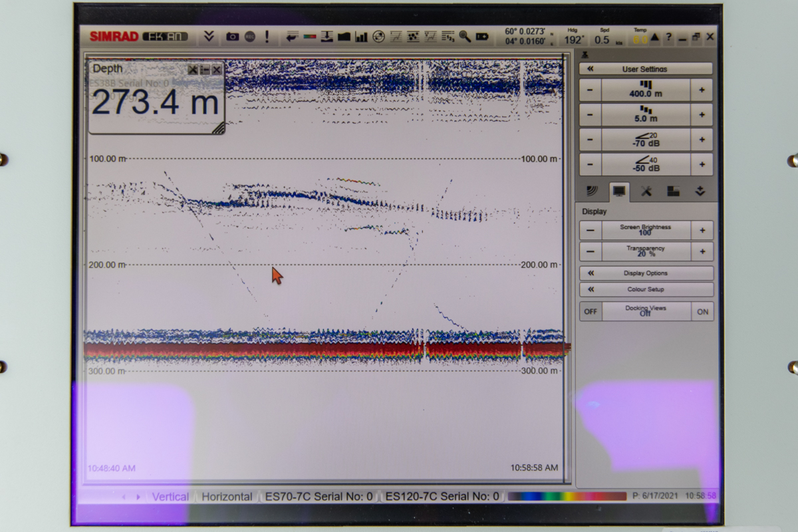Click the heading 192° readout
Screen dimensions: 798x532
point(573,39)
